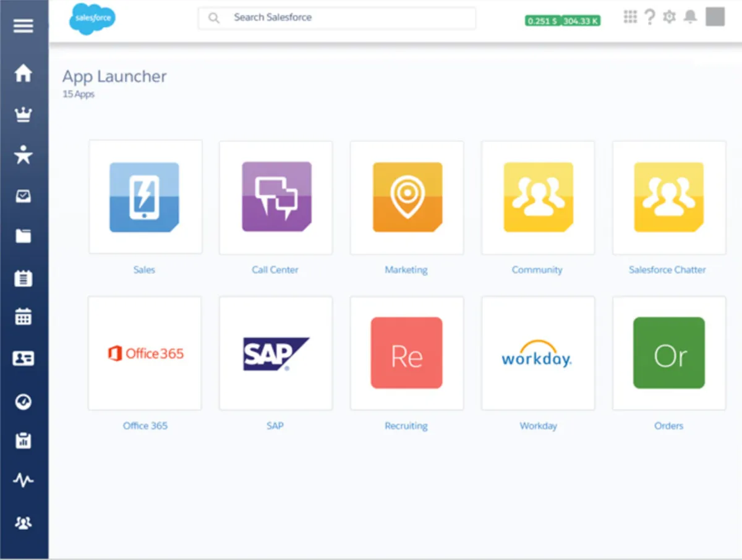Open Help with the question mark icon
This screenshot has width=742, height=560.
click(650, 17)
